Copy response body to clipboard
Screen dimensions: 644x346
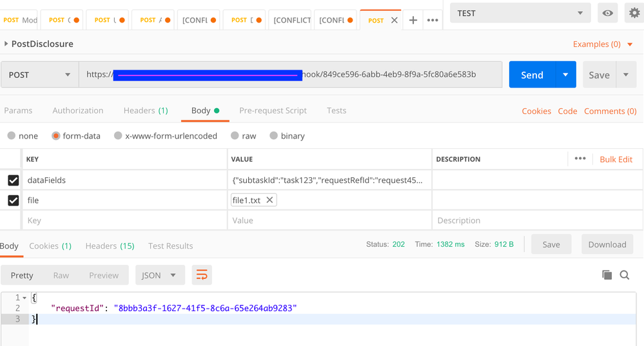[607, 275]
